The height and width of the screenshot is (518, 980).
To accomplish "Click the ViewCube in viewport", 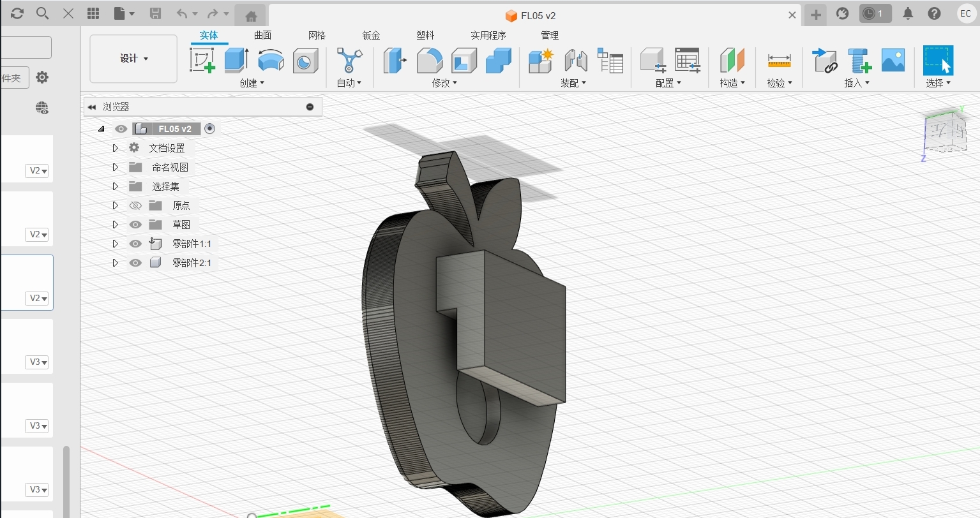I will [946, 133].
